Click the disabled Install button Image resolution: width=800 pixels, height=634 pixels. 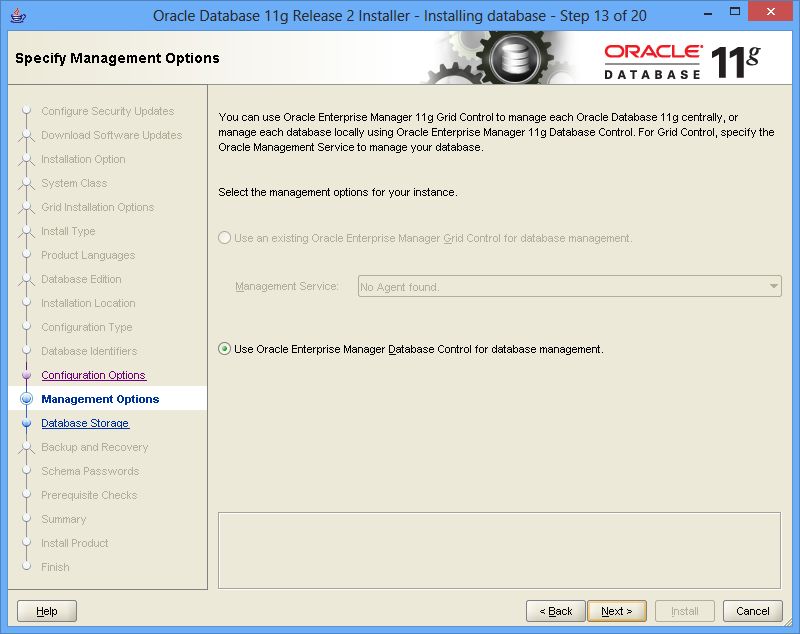[x=684, y=611]
